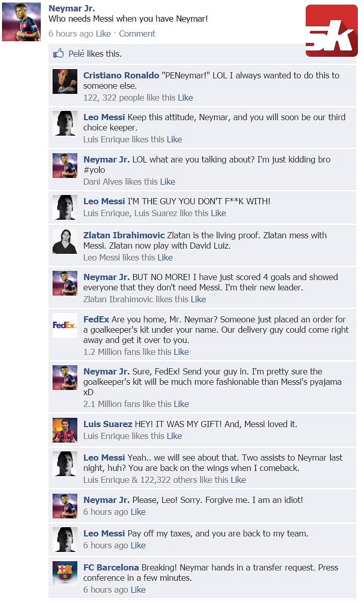
Task: Open Neymar Jr.'s large post avatar
Action: 22,22
